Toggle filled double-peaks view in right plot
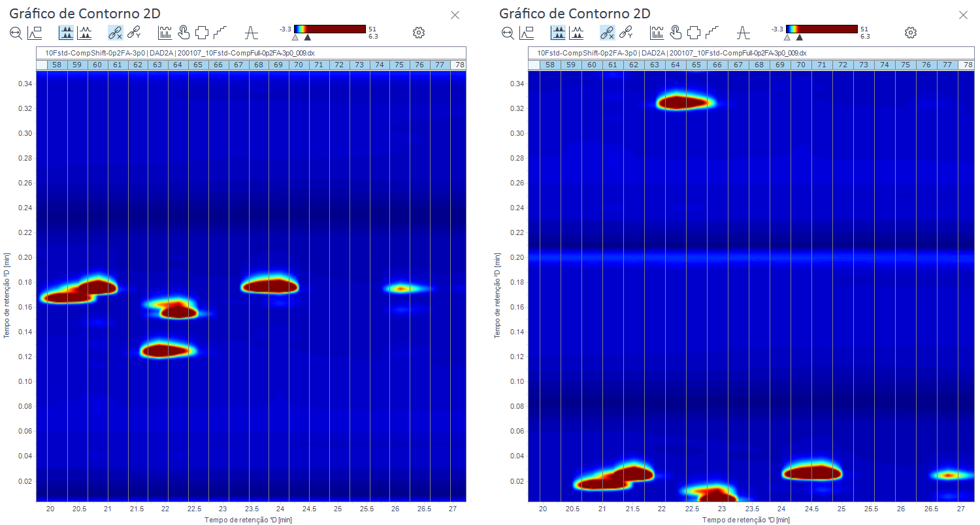 click(558, 32)
